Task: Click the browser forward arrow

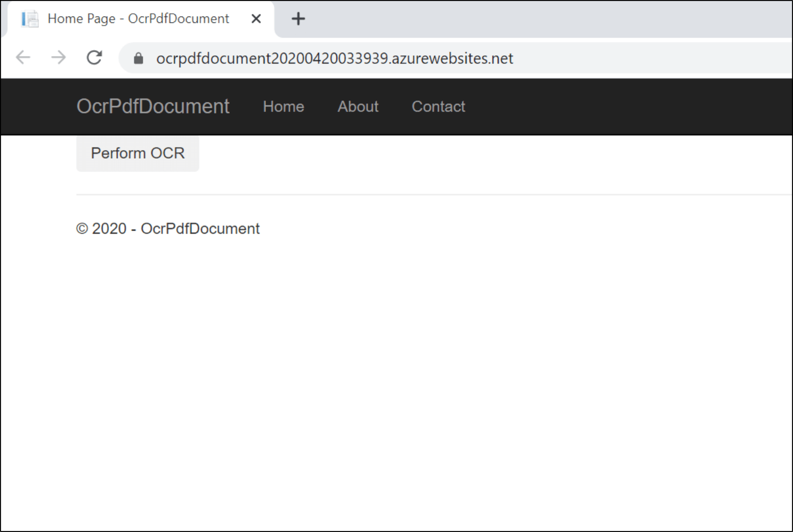Action: (59, 58)
